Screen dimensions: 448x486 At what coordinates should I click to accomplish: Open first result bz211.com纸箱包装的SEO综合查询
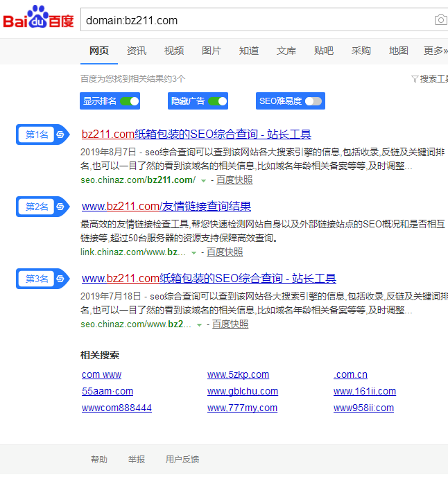(x=196, y=134)
